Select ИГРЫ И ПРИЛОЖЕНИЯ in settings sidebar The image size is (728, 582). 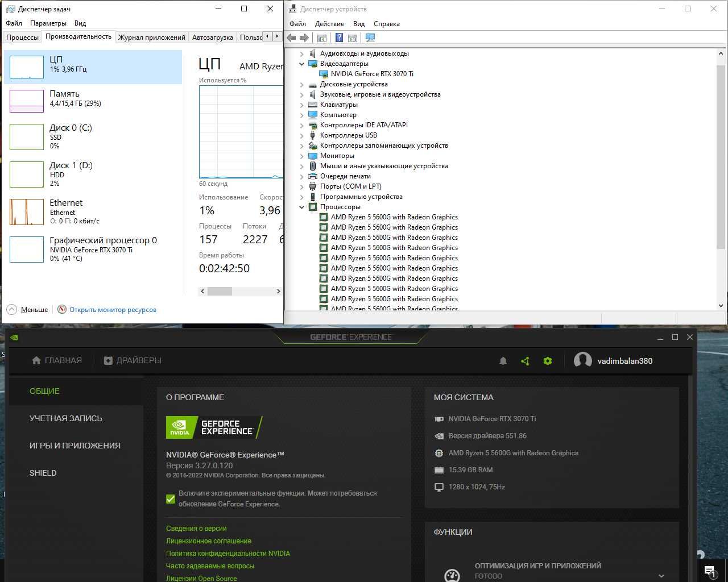point(75,446)
